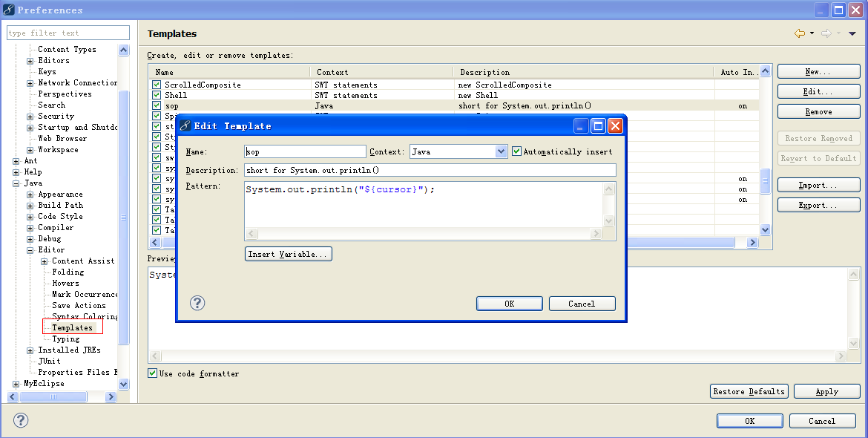
Task: Maximize the Edit Template dialog
Action: 598,126
